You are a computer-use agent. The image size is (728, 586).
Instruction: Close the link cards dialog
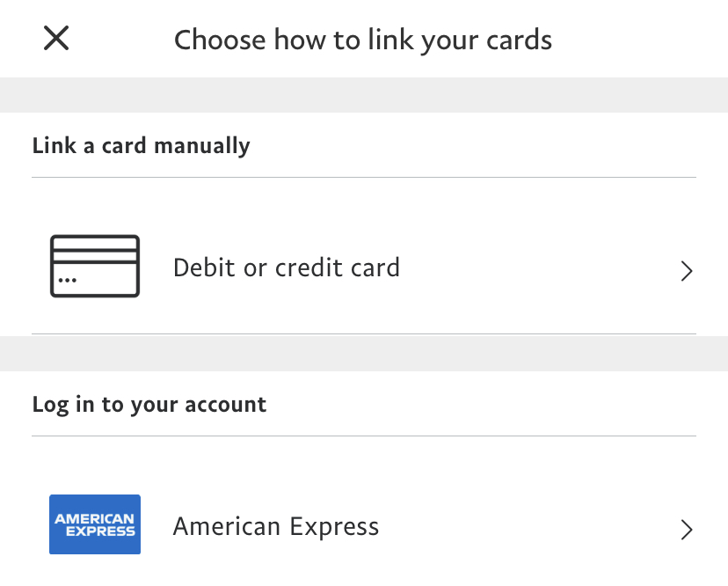pyautogui.click(x=56, y=39)
